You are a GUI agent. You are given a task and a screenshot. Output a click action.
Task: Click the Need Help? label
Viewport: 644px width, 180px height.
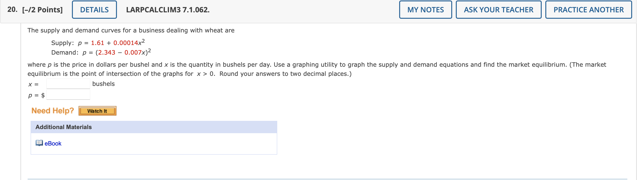point(53,111)
